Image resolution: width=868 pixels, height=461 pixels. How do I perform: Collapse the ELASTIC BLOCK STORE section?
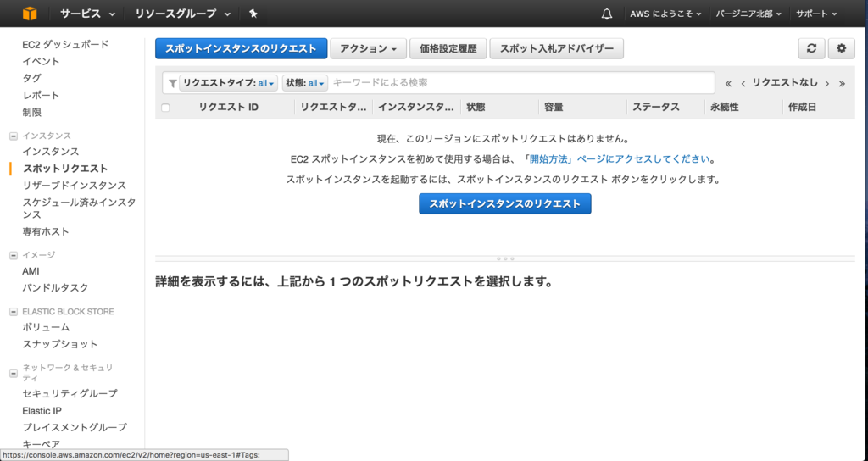click(14, 312)
